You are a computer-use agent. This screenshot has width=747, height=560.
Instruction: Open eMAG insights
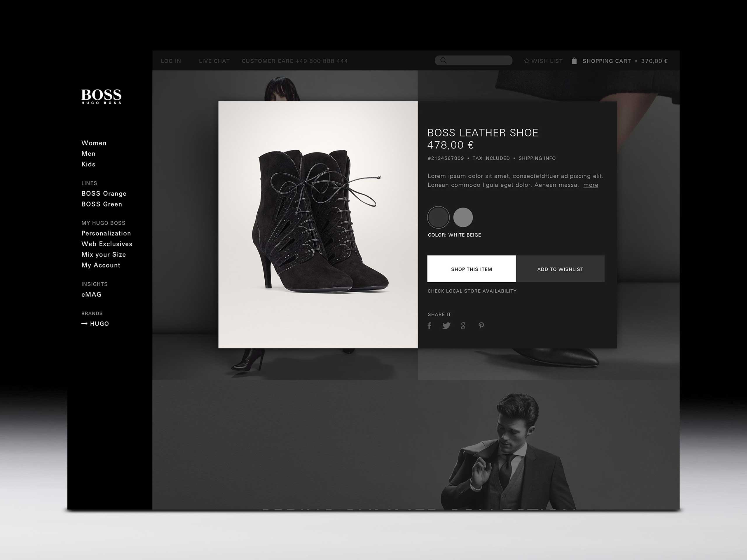click(x=92, y=294)
